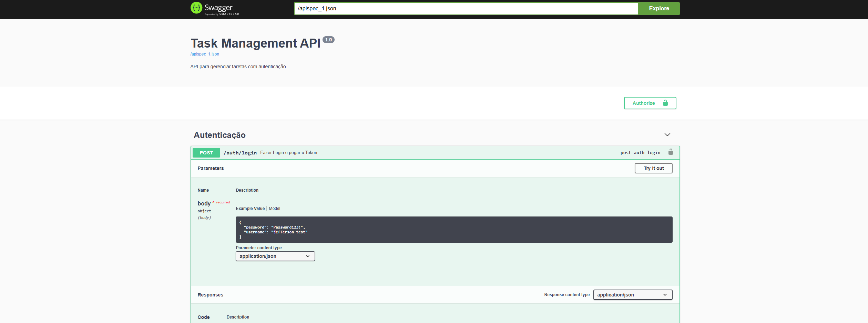Select the Example Value tab

click(x=250, y=208)
